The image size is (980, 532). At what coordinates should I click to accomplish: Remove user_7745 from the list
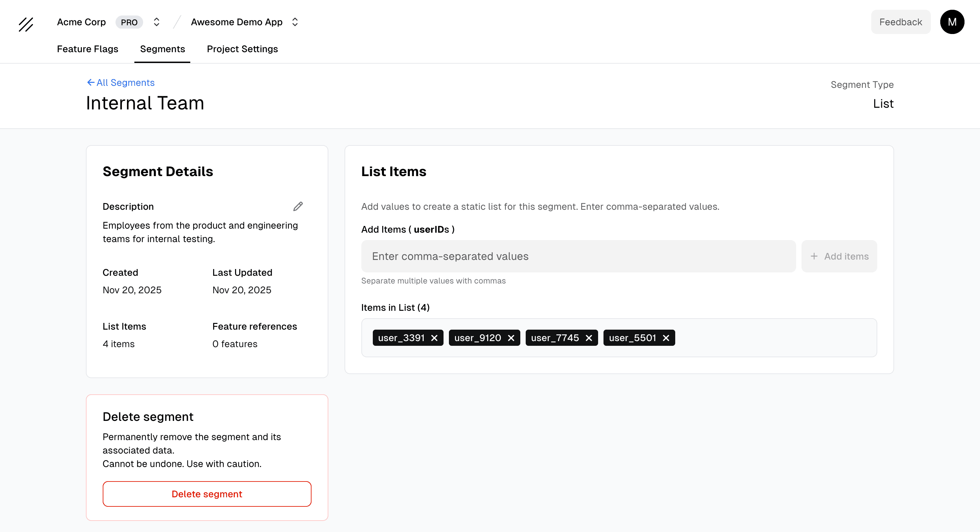[x=589, y=338]
